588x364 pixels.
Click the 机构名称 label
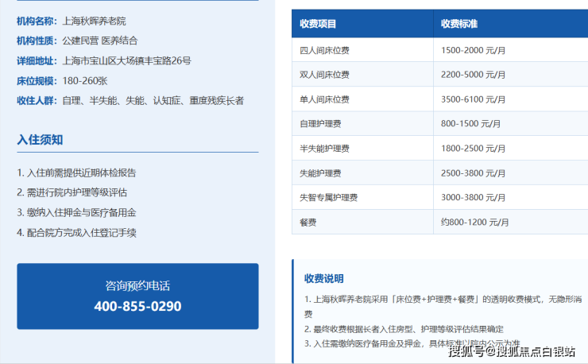(35, 21)
